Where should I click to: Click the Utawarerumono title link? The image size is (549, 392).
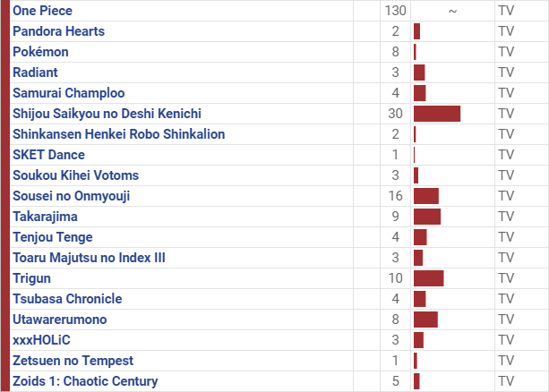(59, 320)
